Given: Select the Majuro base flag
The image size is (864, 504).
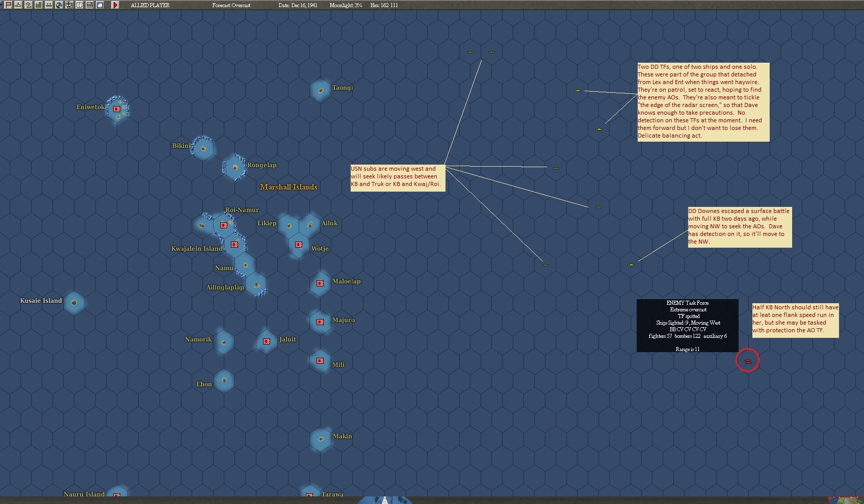Looking at the screenshot, I should click(x=320, y=322).
